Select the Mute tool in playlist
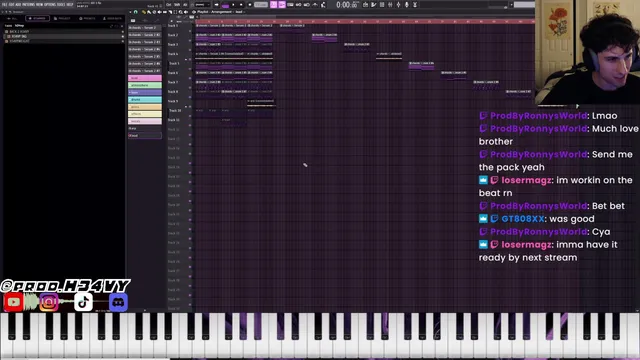The width and height of the screenshot is (640, 360). point(160,12)
